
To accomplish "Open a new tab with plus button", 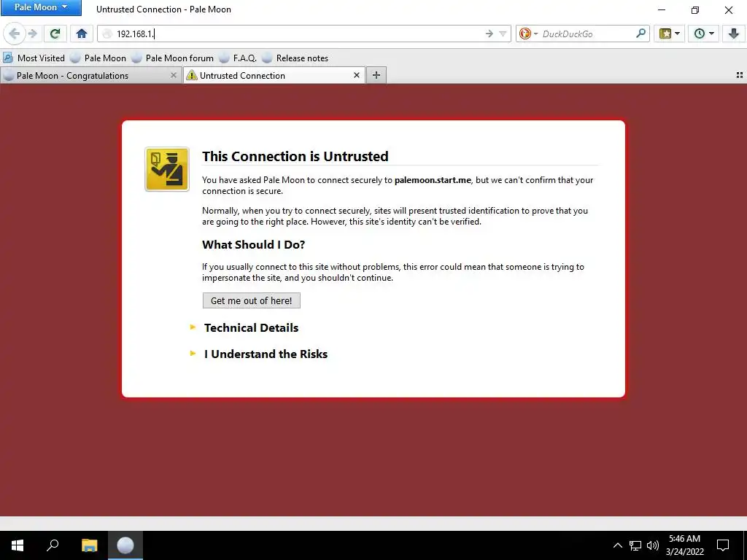I will pos(376,75).
